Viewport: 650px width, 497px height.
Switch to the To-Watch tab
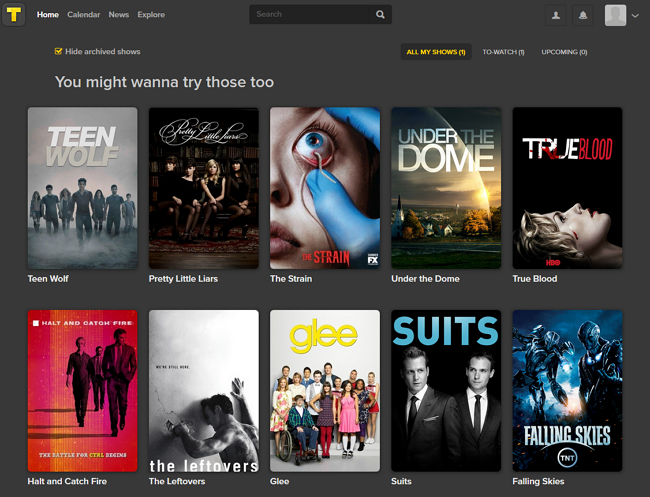pyautogui.click(x=503, y=52)
